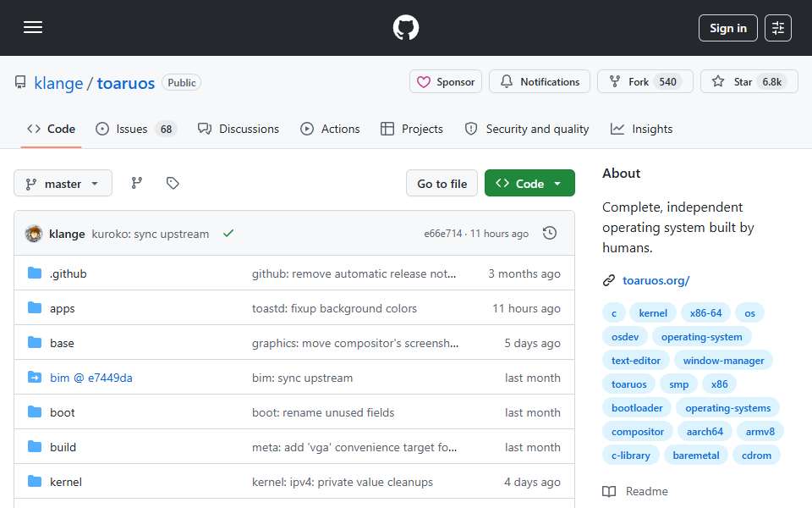The image size is (812, 508).
Task: Open the toaruos repository name link
Action: point(126,83)
